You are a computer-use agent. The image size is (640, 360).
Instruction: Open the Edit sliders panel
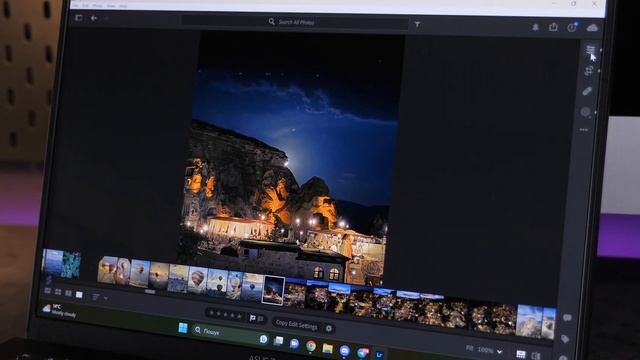click(590, 49)
